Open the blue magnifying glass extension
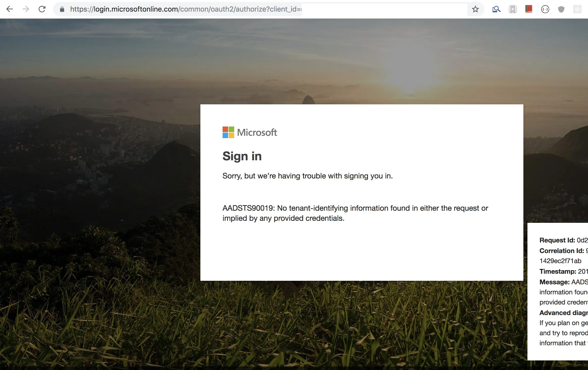 coord(496,9)
